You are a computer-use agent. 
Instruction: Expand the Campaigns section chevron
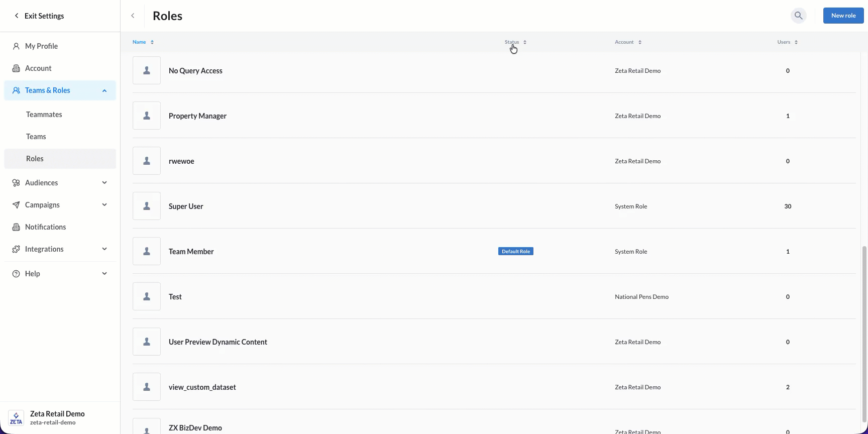coord(104,205)
